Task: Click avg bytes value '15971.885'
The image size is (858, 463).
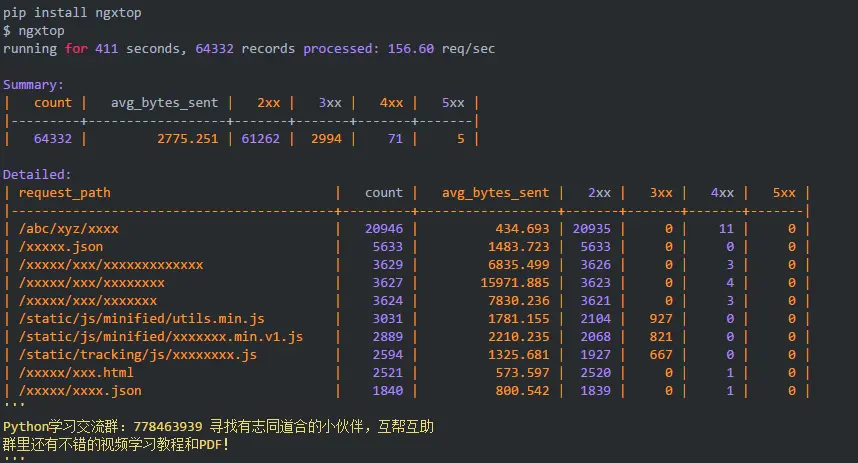Action: tap(515, 283)
